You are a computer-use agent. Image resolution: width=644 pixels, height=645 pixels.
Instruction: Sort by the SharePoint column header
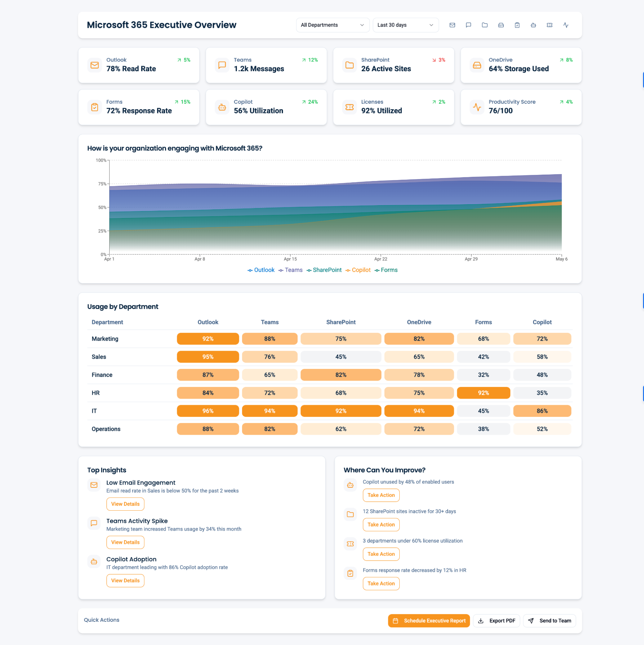pyautogui.click(x=340, y=322)
